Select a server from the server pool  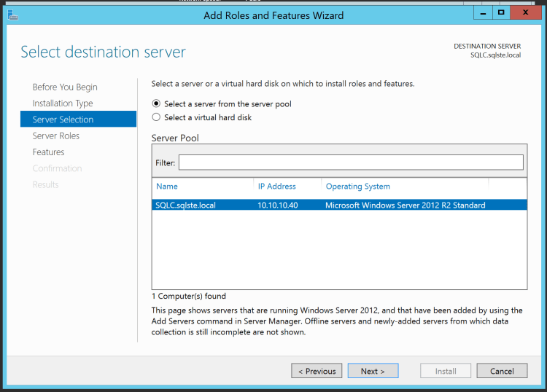pos(156,104)
